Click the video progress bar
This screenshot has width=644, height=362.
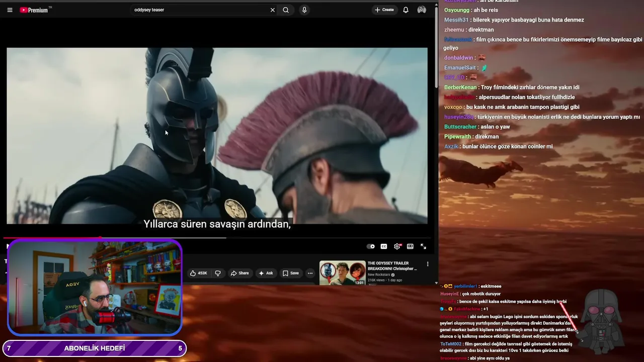coord(216,238)
